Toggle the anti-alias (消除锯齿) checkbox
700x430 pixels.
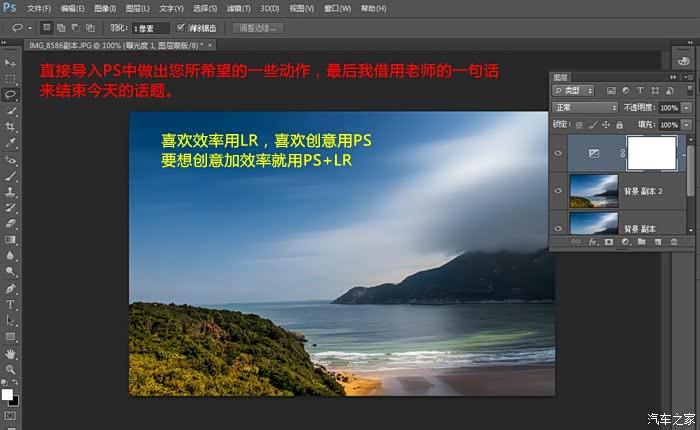pyautogui.click(x=180, y=28)
